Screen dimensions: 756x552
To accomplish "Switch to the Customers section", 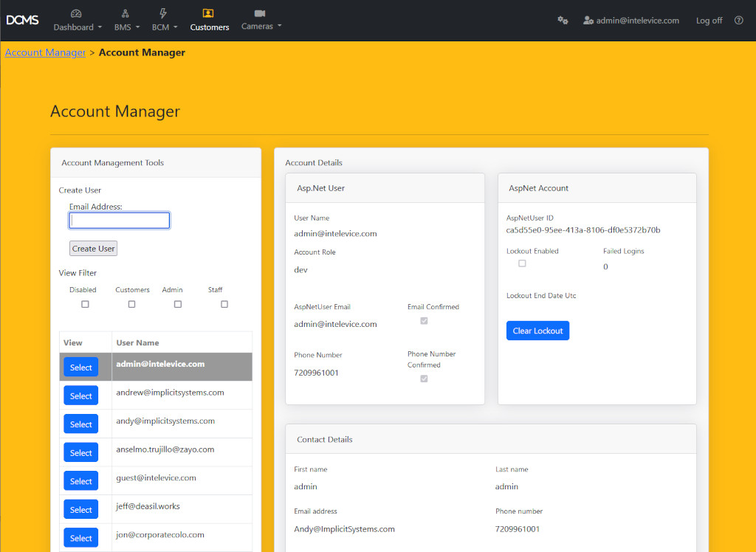I will pyautogui.click(x=209, y=26).
